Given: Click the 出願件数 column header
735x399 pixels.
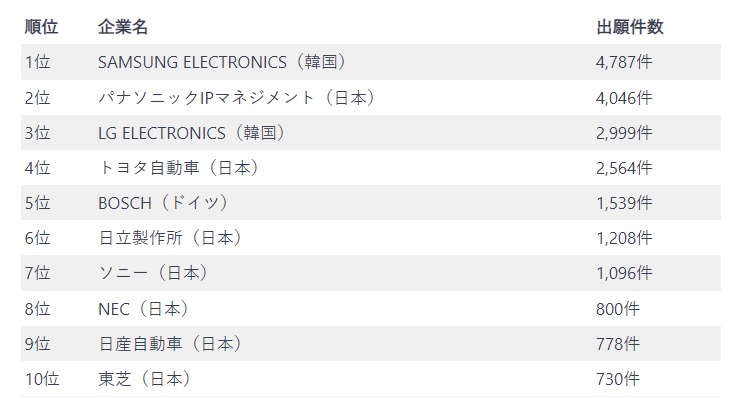Looking at the screenshot, I should 630,27.
